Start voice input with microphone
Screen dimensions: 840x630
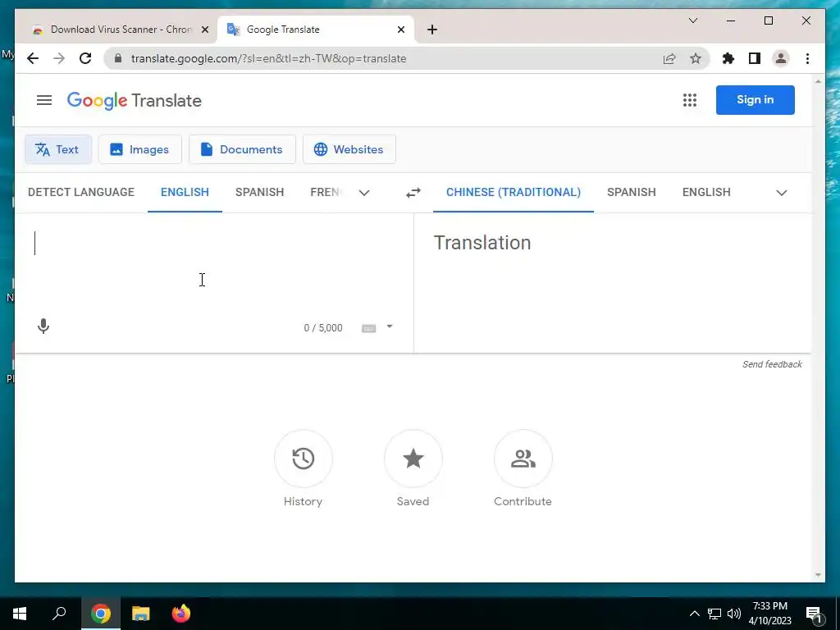[x=43, y=326]
